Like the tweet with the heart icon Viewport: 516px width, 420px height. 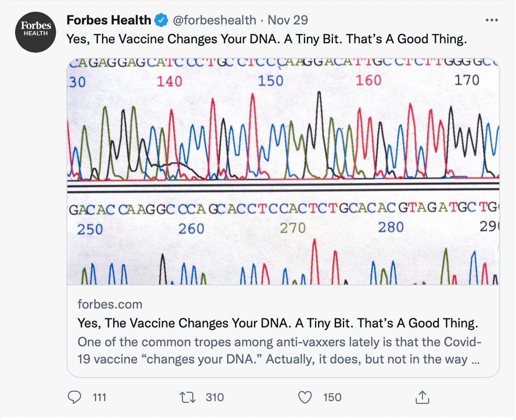click(305, 397)
